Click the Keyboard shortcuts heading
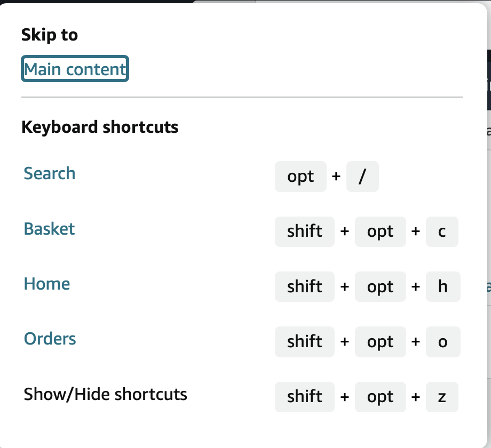491x448 pixels. (100, 127)
